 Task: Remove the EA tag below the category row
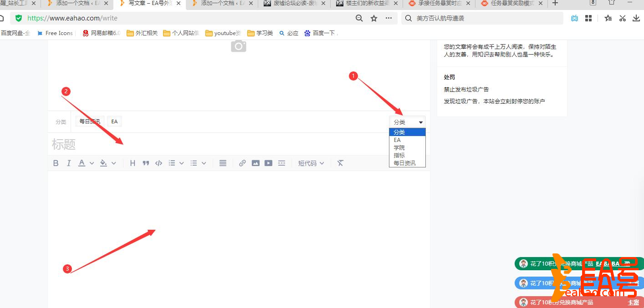pyautogui.click(x=114, y=121)
